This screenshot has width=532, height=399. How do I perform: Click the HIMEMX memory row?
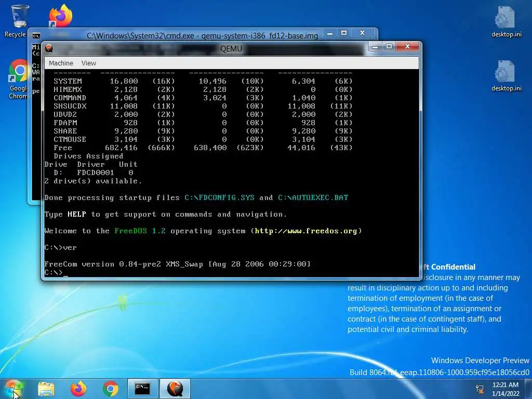tap(203, 89)
